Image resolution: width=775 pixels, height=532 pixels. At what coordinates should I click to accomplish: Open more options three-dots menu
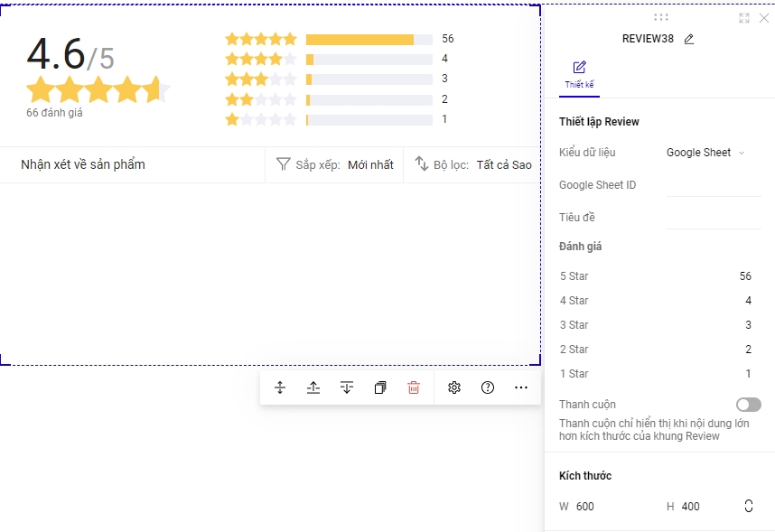coord(521,387)
